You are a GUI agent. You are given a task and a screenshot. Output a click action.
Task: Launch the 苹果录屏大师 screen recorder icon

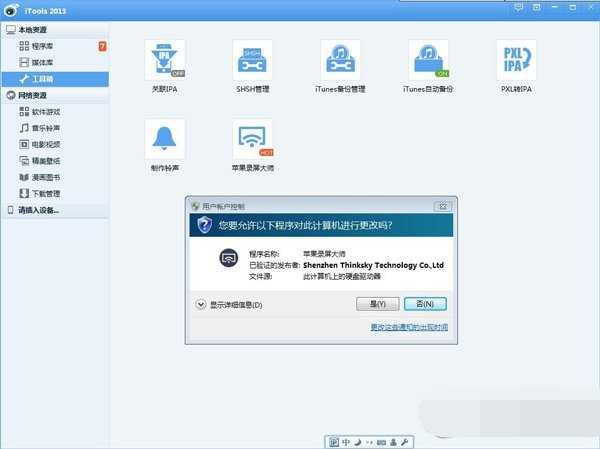253,139
